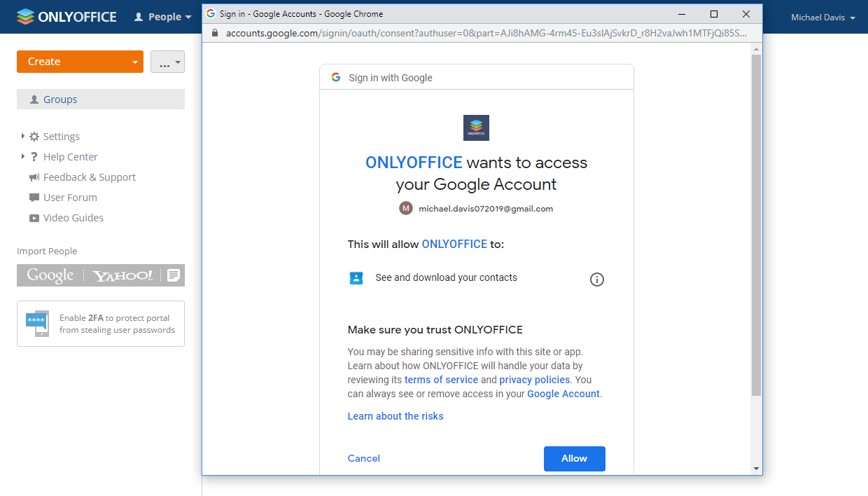The width and height of the screenshot is (868, 496).
Task: Import people from Google
Action: [50, 275]
